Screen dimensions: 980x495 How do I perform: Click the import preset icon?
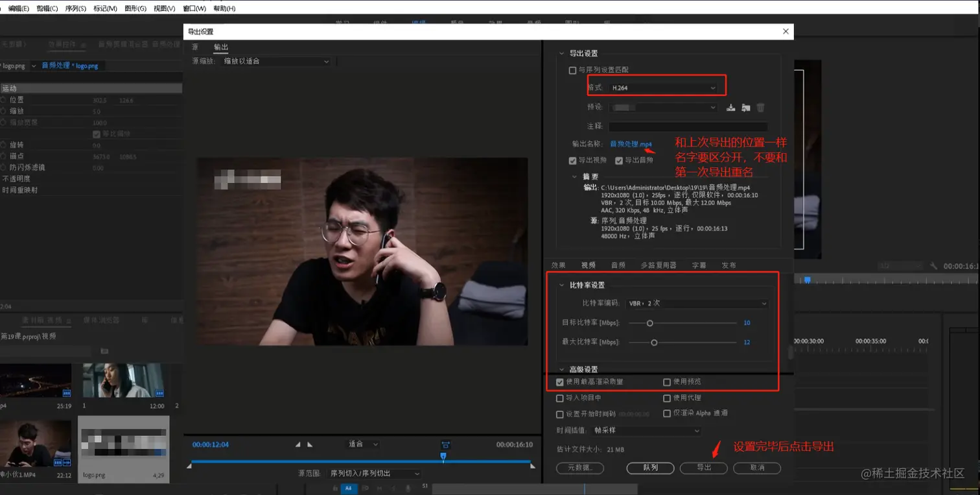pos(746,108)
